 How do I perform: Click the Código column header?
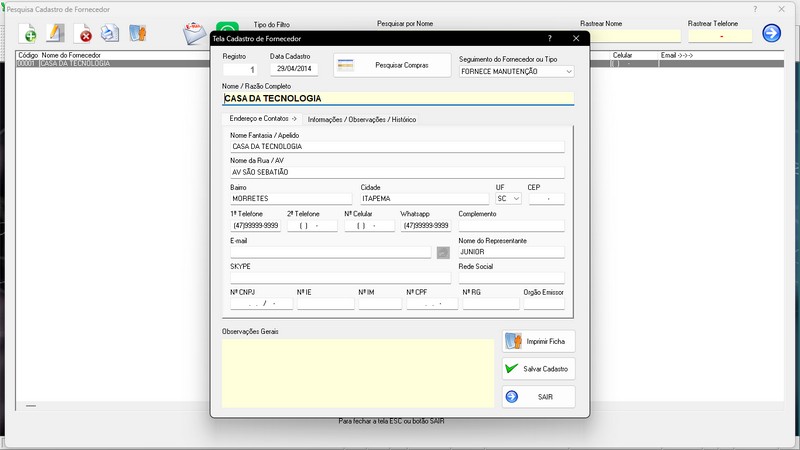[28, 55]
